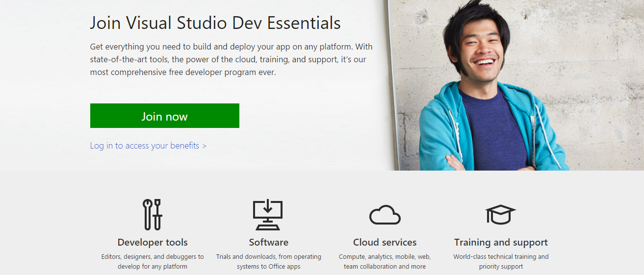Click the paragraph starting 'Get everything you need'
The height and width of the screenshot is (275, 644).
pyautogui.click(x=232, y=59)
